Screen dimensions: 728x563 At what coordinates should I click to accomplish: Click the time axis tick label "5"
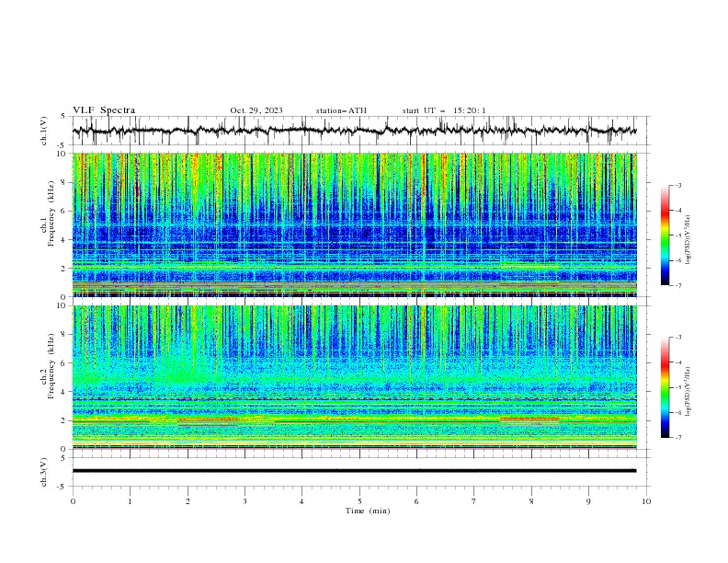click(359, 501)
